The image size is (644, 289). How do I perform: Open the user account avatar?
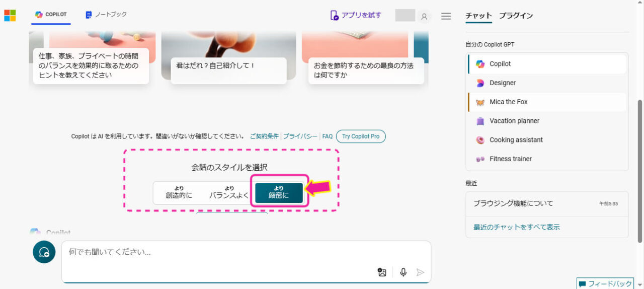tap(424, 17)
